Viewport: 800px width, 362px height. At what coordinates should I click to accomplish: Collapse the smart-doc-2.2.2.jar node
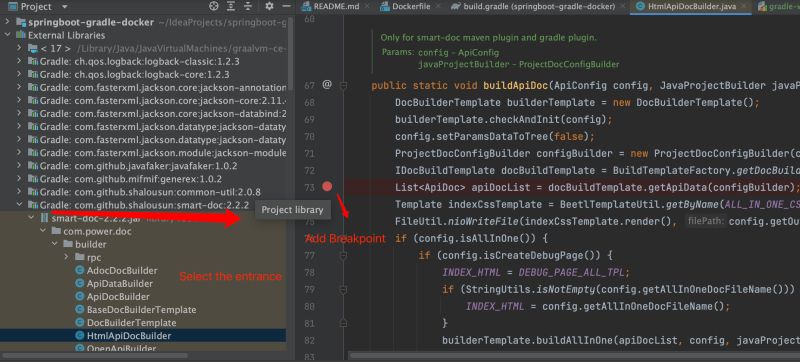32,218
